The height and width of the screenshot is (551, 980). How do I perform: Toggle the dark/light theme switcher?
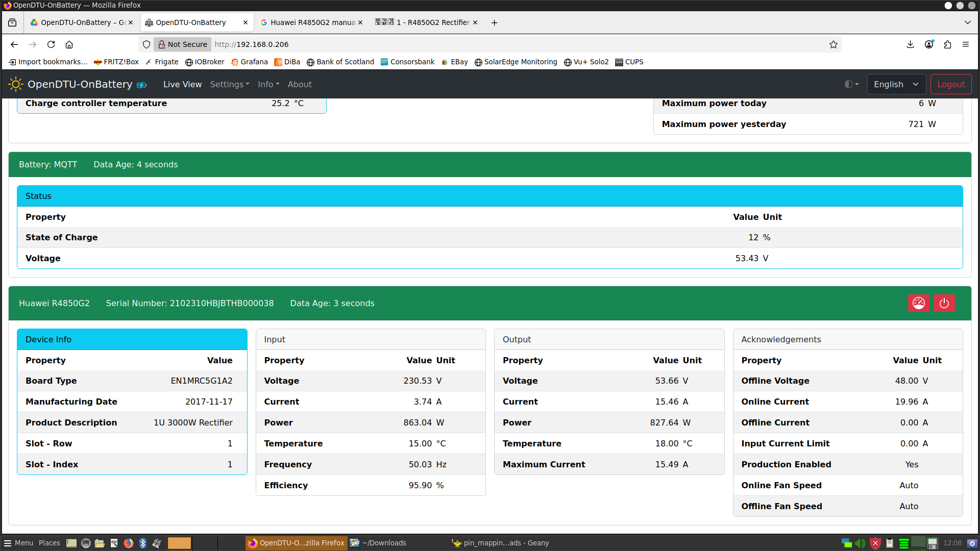pos(851,84)
